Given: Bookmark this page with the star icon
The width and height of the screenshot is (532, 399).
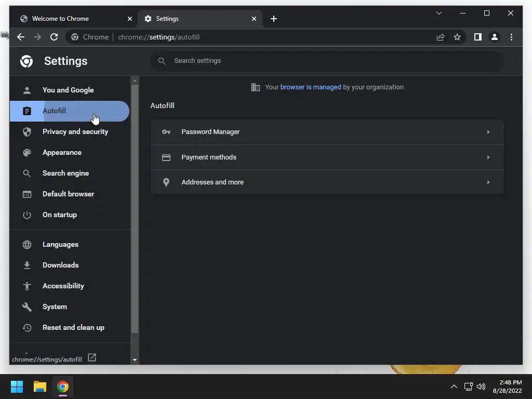Looking at the screenshot, I should click(457, 37).
